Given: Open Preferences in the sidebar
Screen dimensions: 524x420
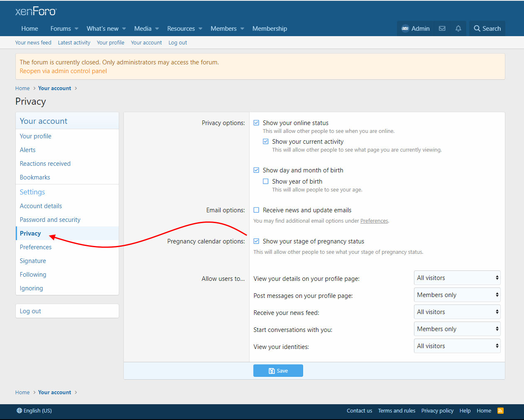Looking at the screenshot, I should coord(67,247).
